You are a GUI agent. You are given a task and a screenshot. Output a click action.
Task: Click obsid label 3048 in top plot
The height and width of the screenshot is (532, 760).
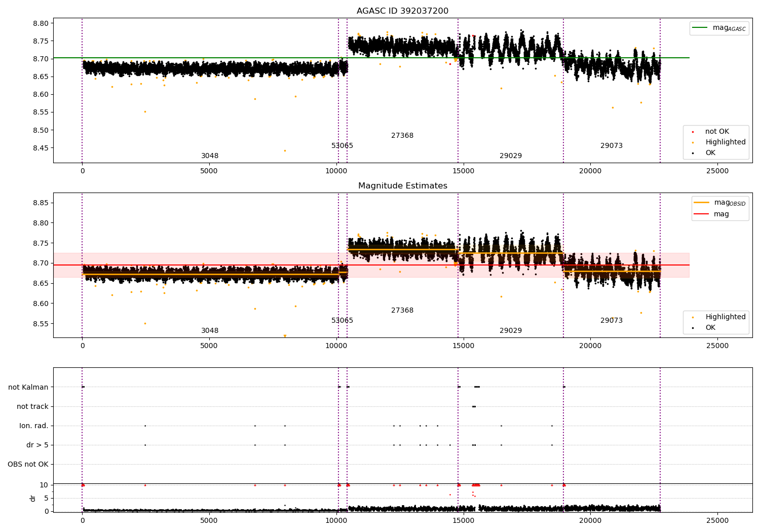tap(210, 156)
